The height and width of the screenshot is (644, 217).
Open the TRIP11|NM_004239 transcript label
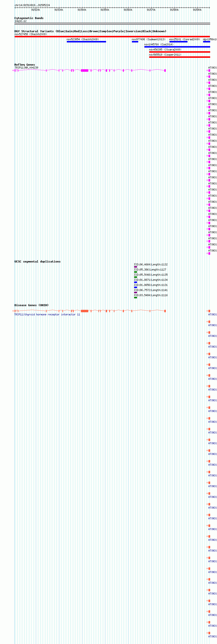coord(27,68)
